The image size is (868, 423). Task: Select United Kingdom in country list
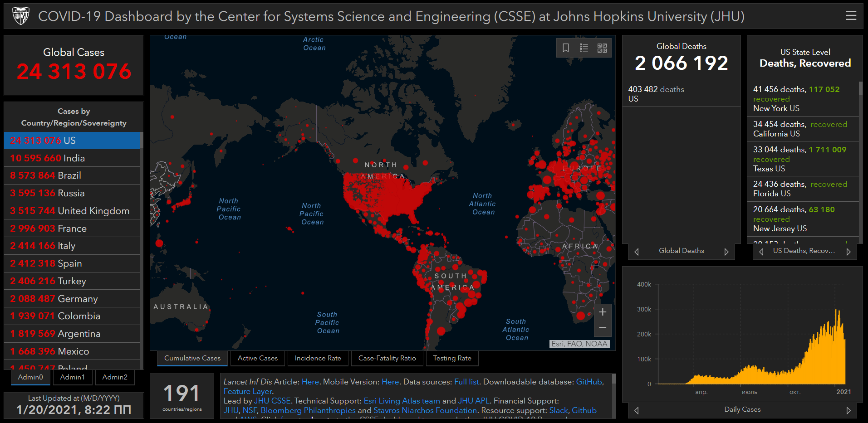point(72,211)
